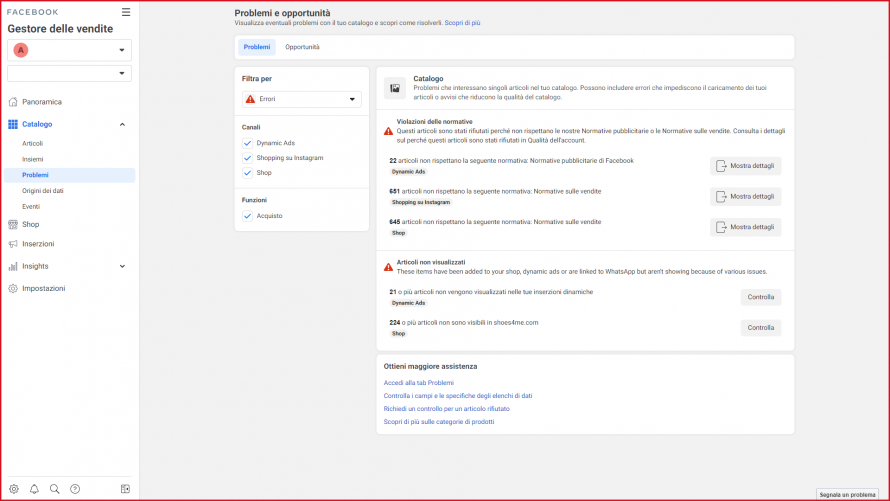Open notifications bell icon

[34, 489]
